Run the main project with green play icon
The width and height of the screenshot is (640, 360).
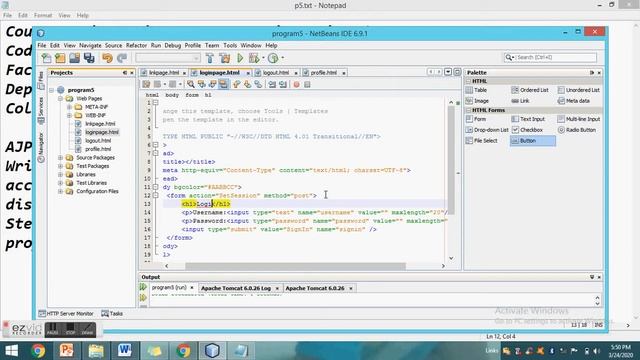point(240,58)
